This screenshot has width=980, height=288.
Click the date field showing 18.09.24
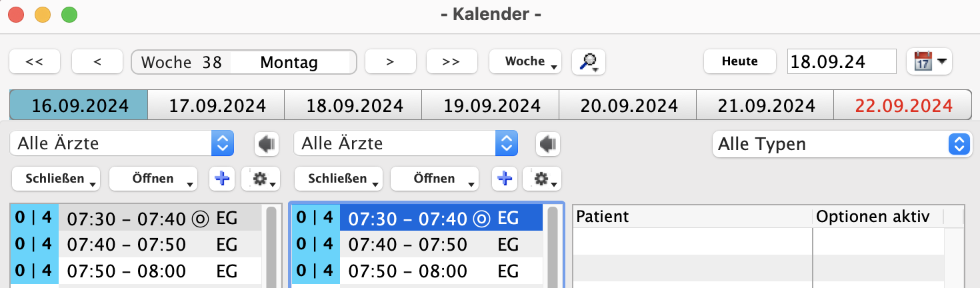841,61
